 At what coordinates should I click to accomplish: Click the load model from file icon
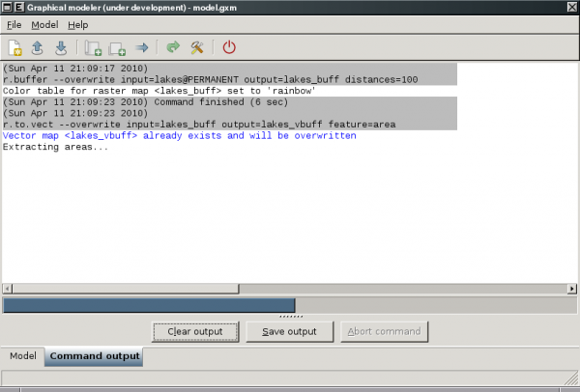38,46
